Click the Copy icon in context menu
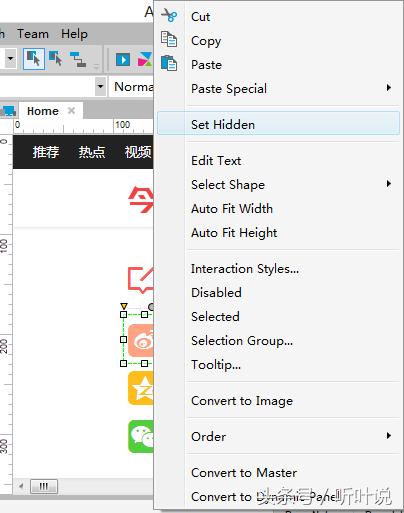The height and width of the screenshot is (513, 404). point(169,39)
